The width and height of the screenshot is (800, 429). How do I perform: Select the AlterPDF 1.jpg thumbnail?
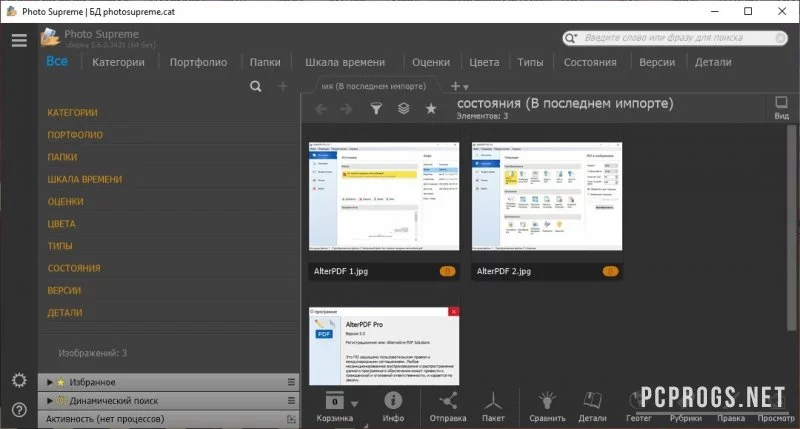pyautogui.click(x=384, y=196)
